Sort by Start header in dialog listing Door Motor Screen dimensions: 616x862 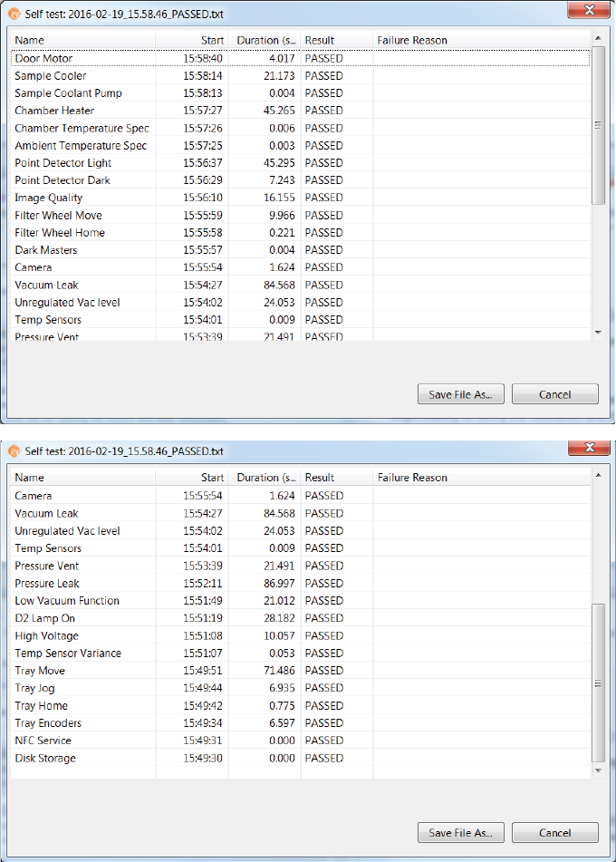pyautogui.click(x=192, y=40)
